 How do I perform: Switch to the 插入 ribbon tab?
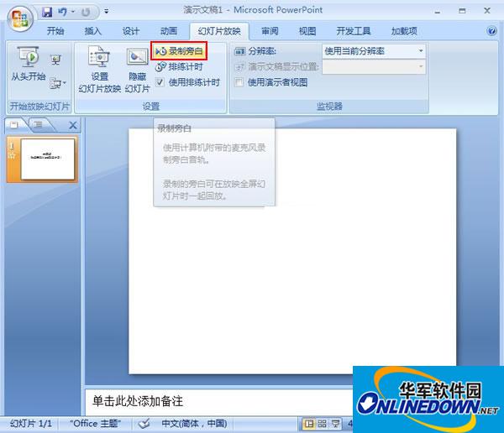[x=93, y=31]
